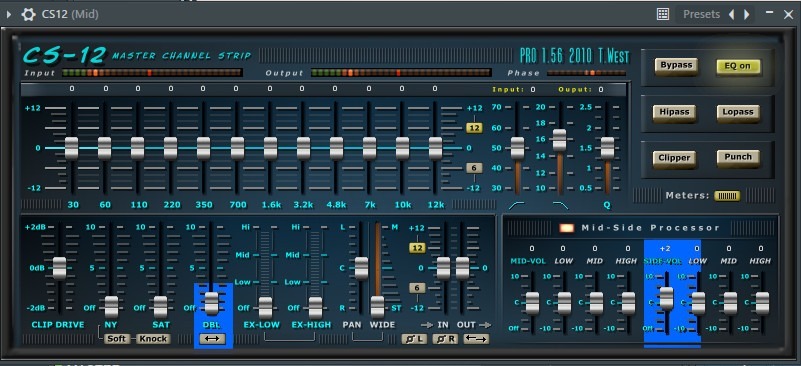Click the hipass curve icon below fader

(516, 205)
